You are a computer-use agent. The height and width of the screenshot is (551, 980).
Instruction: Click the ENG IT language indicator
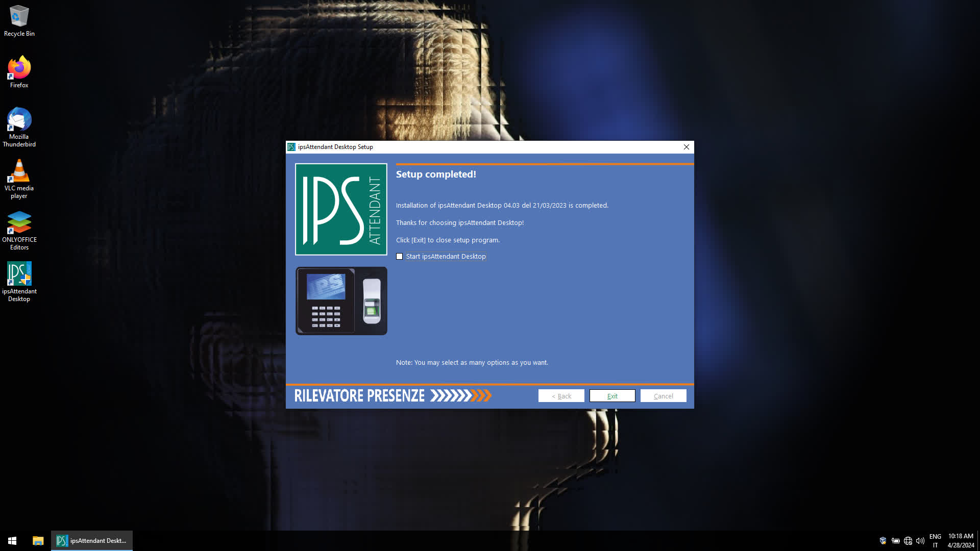pyautogui.click(x=935, y=541)
